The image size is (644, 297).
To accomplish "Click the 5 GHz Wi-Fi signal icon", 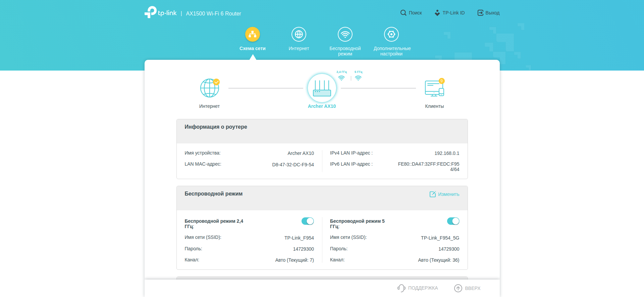I will [x=358, y=78].
